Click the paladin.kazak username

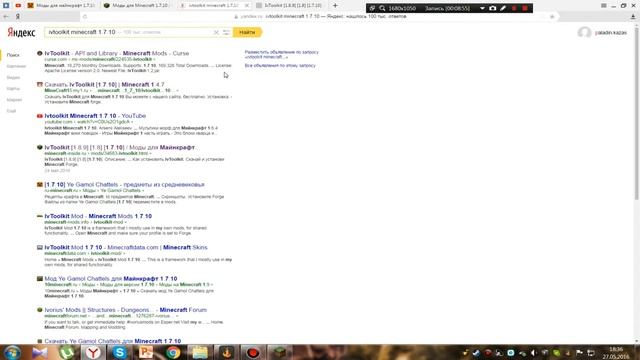point(611,32)
